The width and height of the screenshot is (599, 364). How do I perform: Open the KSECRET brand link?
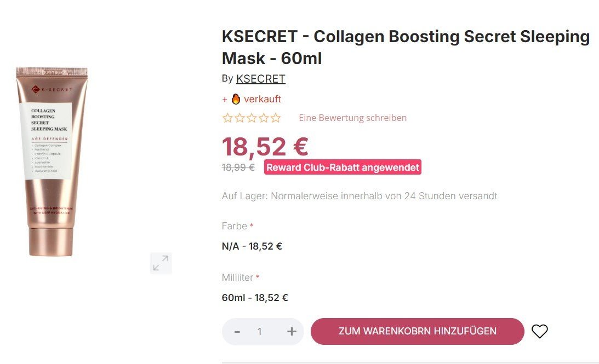pyautogui.click(x=260, y=79)
